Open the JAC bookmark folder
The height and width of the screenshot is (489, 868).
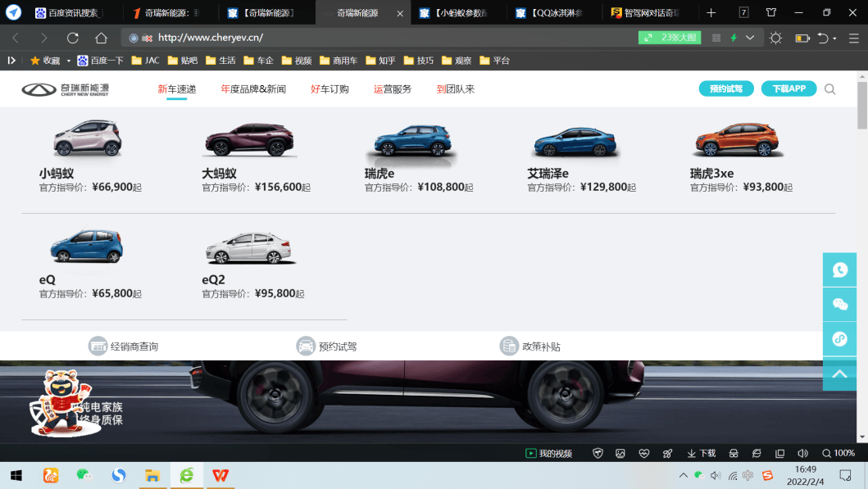pyautogui.click(x=145, y=61)
